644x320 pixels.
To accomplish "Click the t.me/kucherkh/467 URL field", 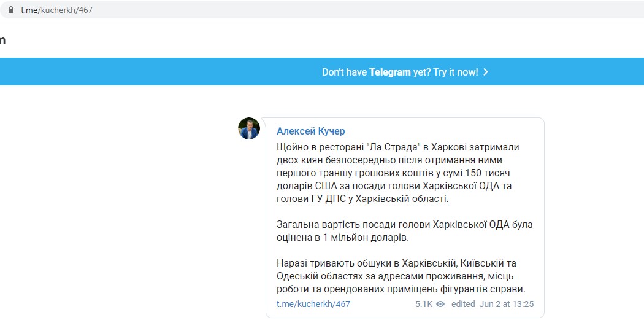I will [56, 10].
